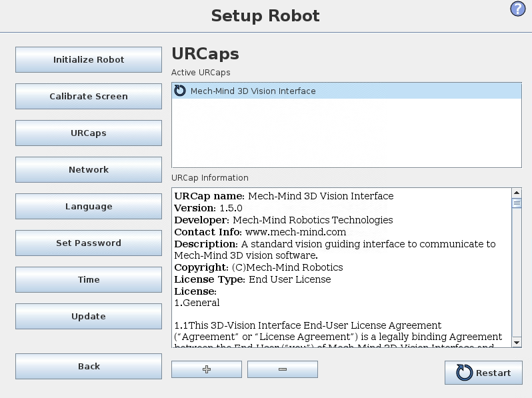The image size is (532, 398).
Task: Open Update page
Action: click(x=89, y=316)
